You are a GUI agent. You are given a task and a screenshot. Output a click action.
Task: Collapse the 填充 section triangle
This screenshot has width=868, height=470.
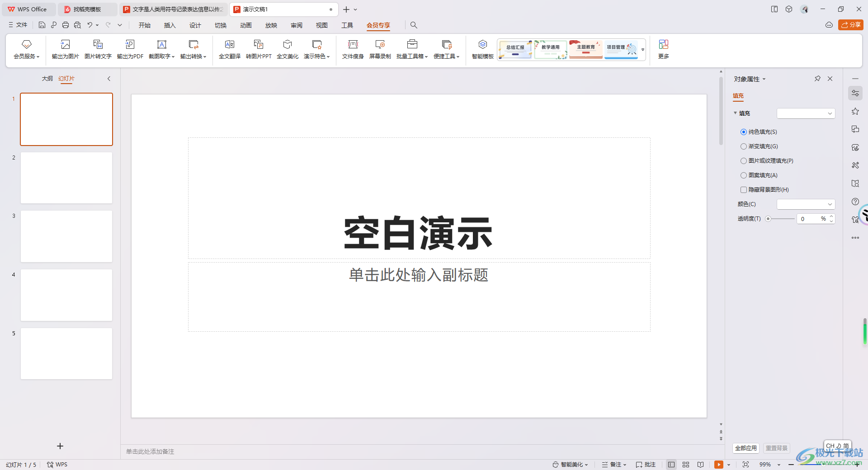point(735,113)
